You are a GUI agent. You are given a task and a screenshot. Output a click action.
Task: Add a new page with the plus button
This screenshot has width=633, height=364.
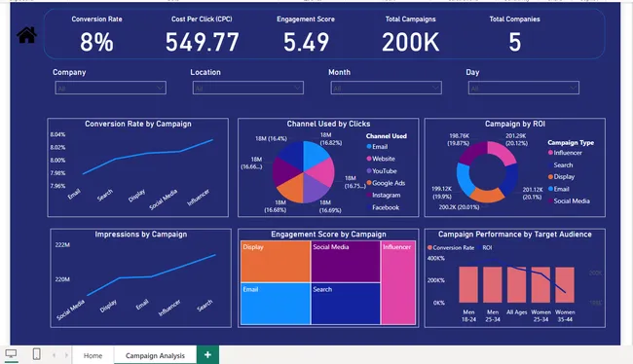(x=207, y=354)
